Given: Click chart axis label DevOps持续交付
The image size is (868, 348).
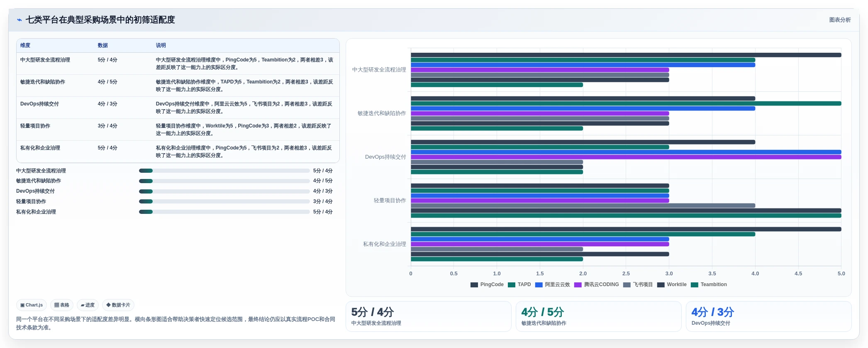Looking at the screenshot, I should point(385,157).
